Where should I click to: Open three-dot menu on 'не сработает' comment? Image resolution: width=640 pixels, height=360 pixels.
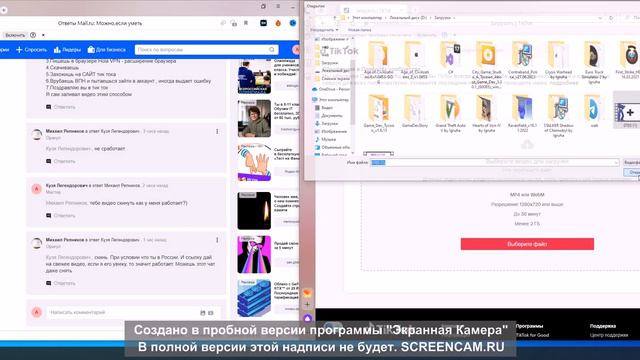coord(217,131)
